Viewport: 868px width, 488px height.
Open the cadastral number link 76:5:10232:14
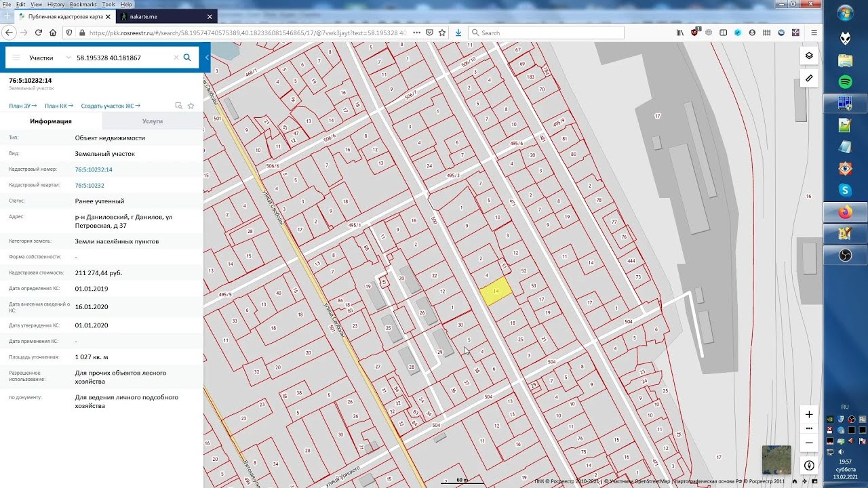pyautogui.click(x=94, y=169)
